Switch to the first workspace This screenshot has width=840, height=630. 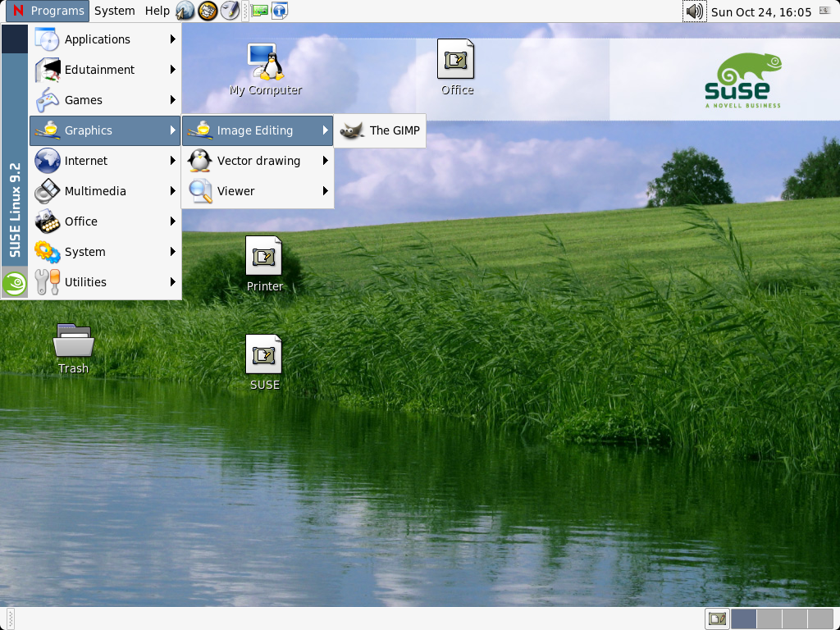click(743, 619)
